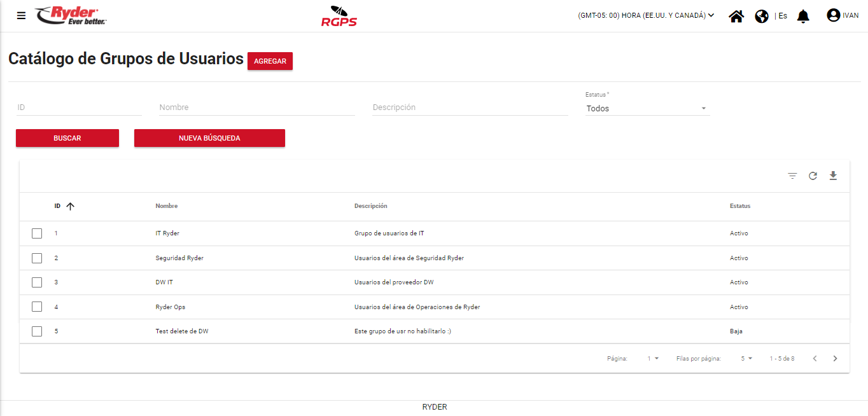Screen dimensions: 868x416
Task: Select the IT Ryder row checkbox
Action: pos(37,233)
